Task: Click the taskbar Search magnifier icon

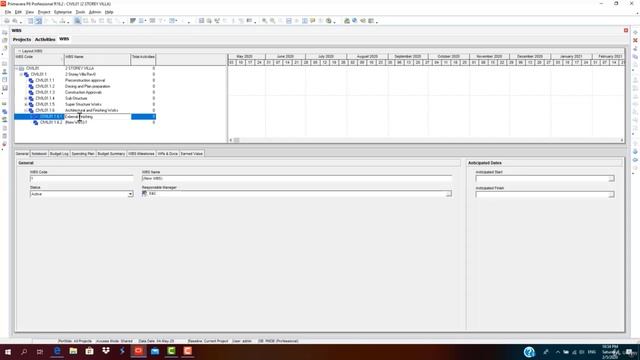Action: [24, 351]
